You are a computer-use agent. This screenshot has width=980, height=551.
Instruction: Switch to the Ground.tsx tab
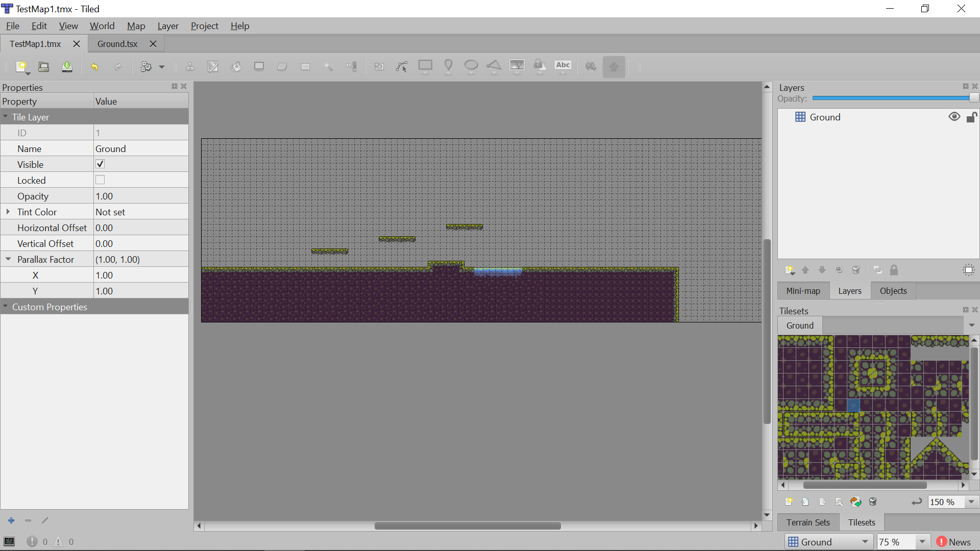pos(117,44)
